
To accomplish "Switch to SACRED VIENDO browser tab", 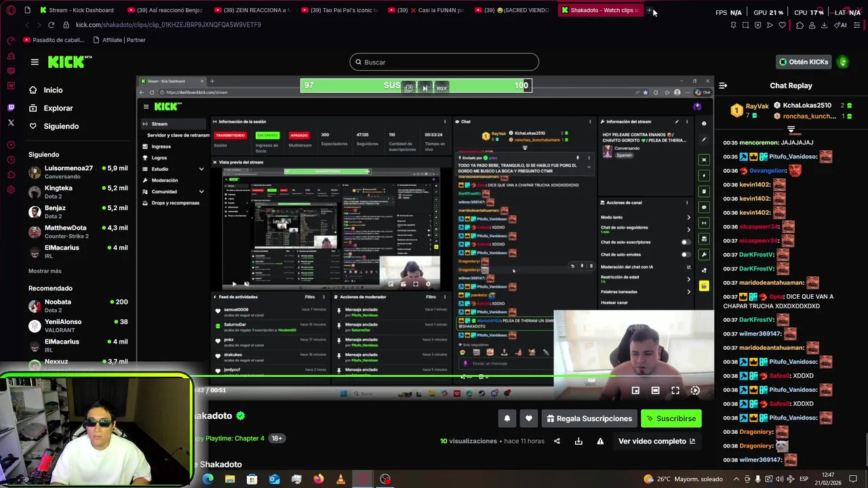I will click(513, 10).
